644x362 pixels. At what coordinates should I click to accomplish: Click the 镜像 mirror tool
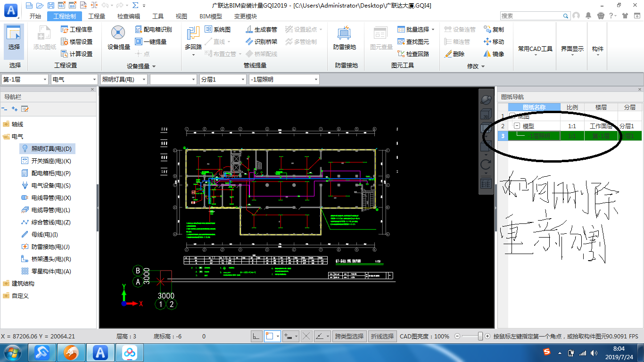click(494, 54)
